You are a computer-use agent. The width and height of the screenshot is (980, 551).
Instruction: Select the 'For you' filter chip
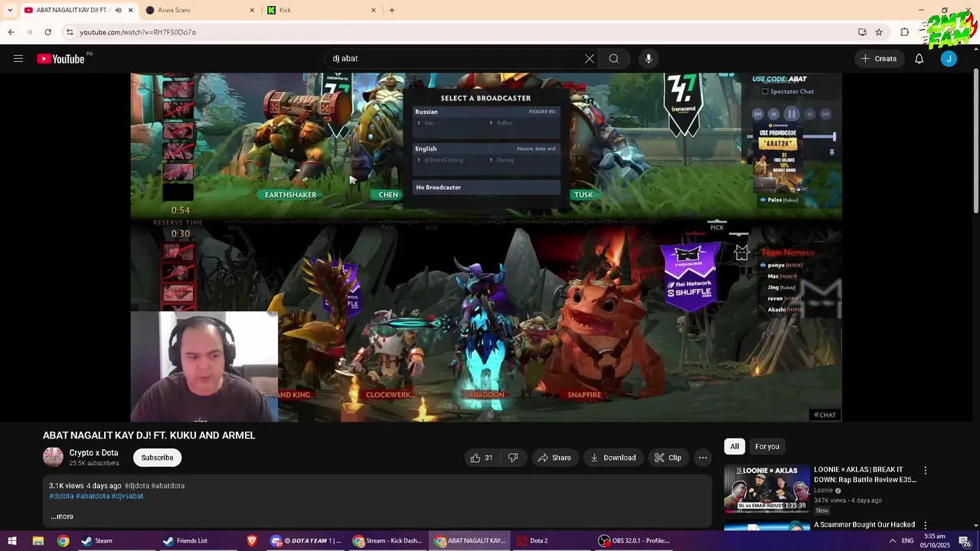767,446
